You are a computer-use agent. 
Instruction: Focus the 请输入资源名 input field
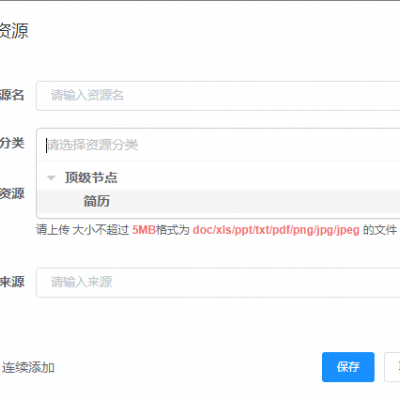[218, 96]
